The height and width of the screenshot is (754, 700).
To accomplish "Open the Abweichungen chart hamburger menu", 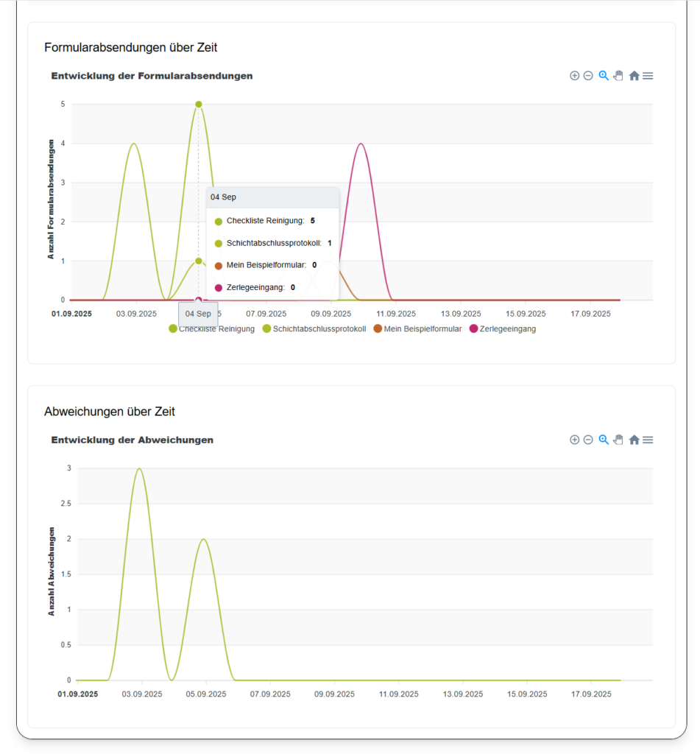I will click(x=648, y=440).
